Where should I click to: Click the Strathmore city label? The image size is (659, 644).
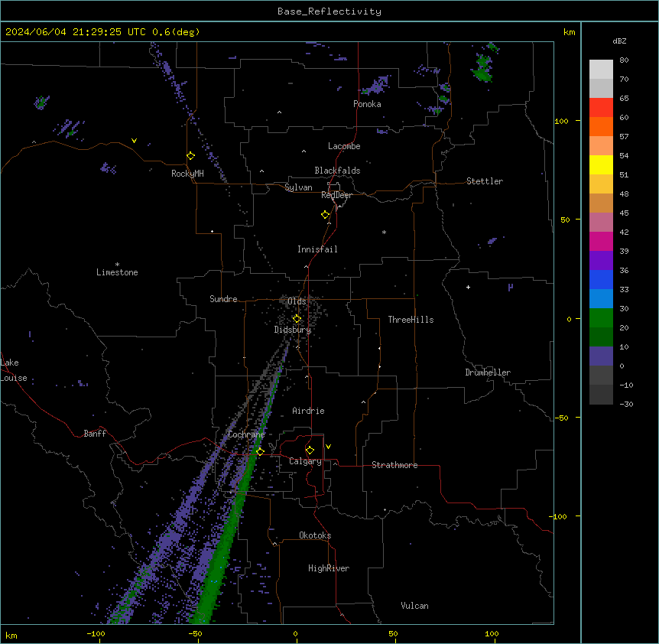[x=394, y=465]
